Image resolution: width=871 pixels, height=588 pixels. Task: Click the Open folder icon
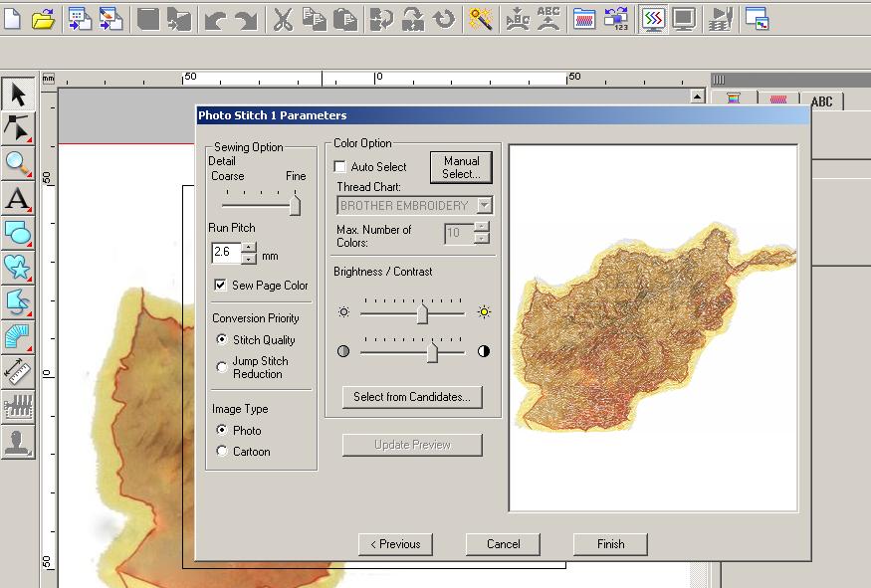coord(43,19)
